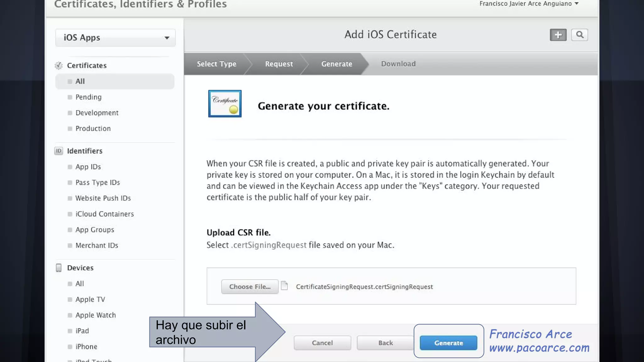Click the Choose File button
The width and height of the screenshot is (644, 362).
250,287
